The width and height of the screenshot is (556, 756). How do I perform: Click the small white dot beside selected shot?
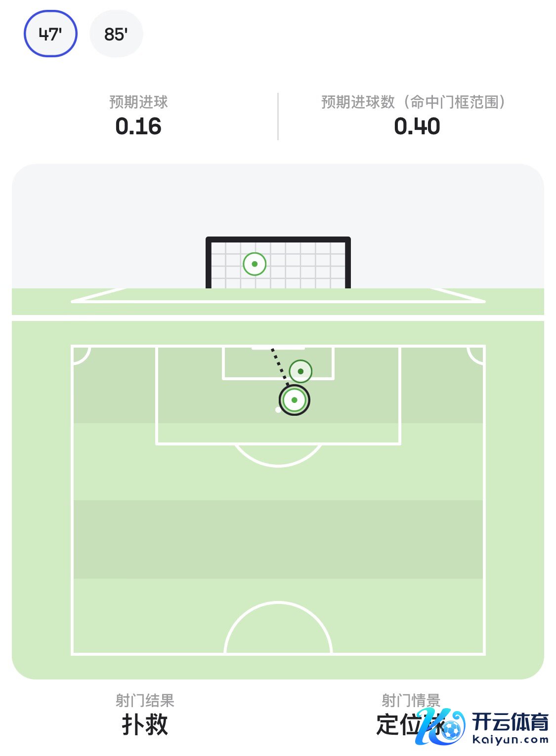pos(278,410)
